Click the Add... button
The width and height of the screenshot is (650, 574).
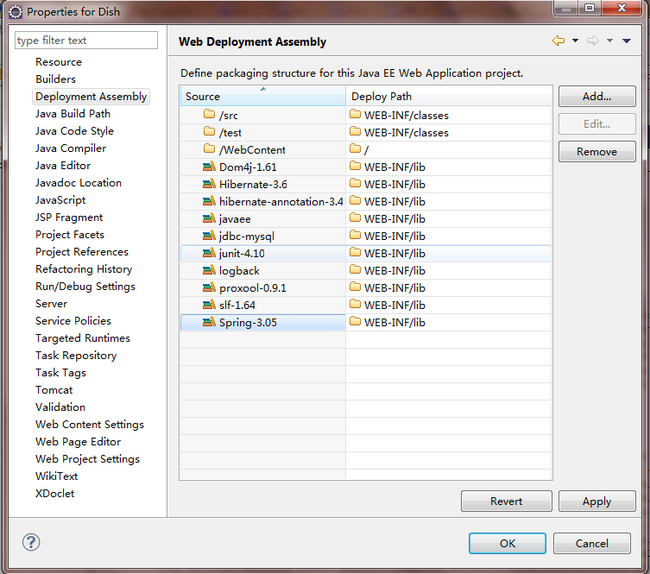(597, 96)
